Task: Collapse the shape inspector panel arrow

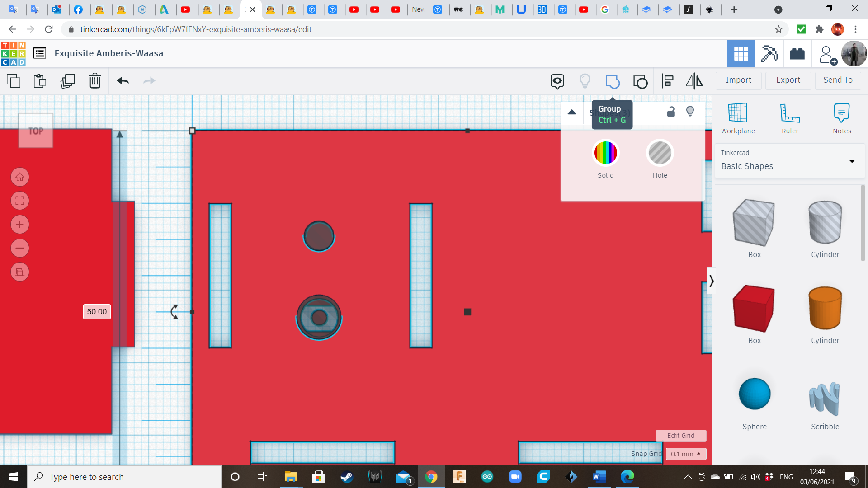Action: coord(572,112)
